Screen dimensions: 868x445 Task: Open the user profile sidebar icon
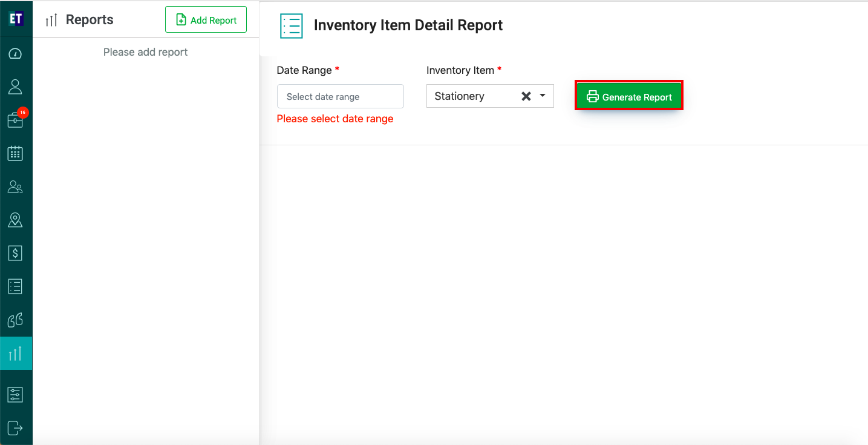coord(16,87)
